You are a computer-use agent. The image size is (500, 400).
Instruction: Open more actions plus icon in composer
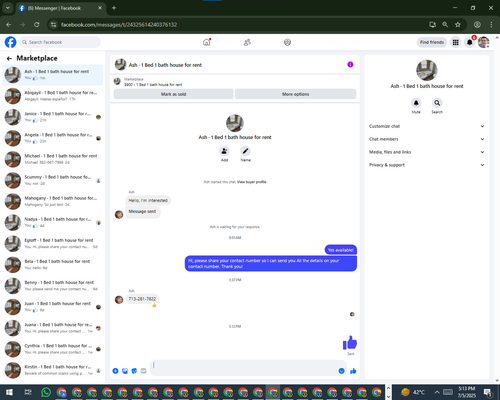pos(115,371)
